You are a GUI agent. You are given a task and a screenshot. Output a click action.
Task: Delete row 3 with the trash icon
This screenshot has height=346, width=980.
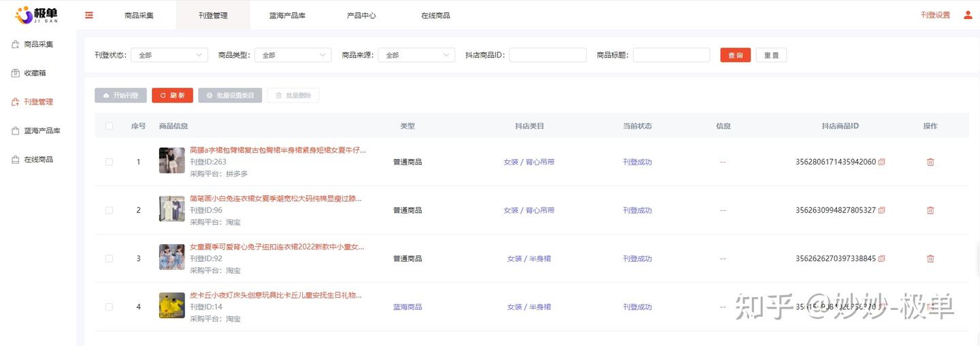[930, 258]
